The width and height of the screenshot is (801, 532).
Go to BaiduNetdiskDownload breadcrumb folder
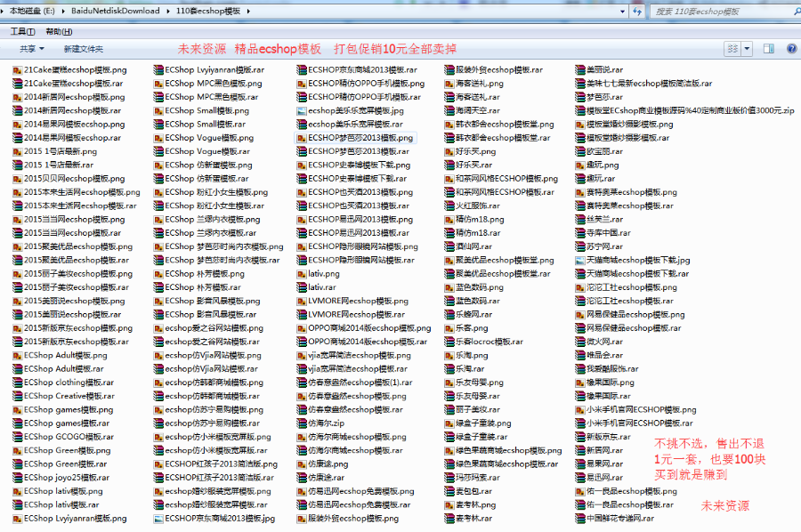pos(116,11)
